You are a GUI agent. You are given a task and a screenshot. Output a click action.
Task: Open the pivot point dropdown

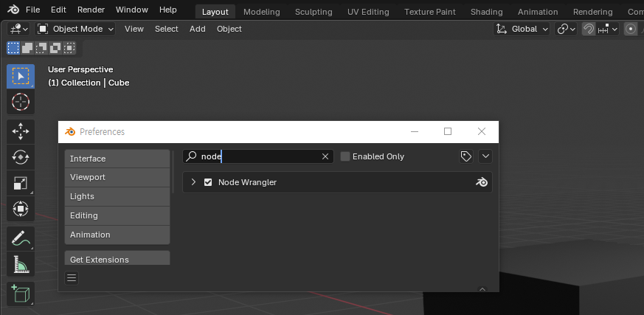[566, 30]
